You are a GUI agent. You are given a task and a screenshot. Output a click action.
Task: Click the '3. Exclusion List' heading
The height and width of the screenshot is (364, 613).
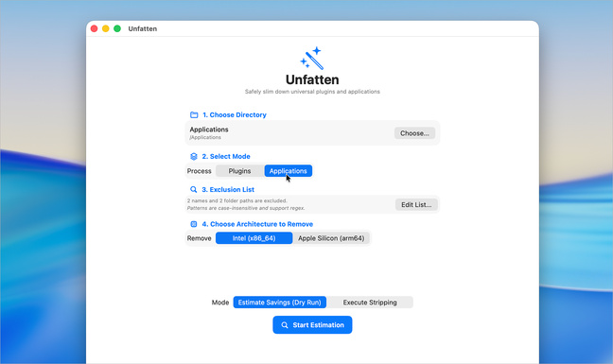228,189
